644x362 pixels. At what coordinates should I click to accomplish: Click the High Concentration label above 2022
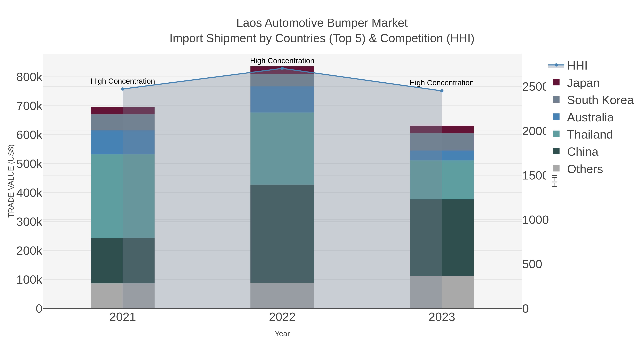(282, 61)
